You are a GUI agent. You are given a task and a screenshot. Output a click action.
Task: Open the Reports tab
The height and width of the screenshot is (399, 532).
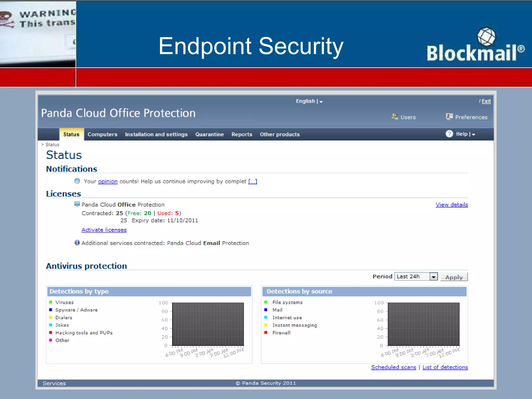pos(242,134)
